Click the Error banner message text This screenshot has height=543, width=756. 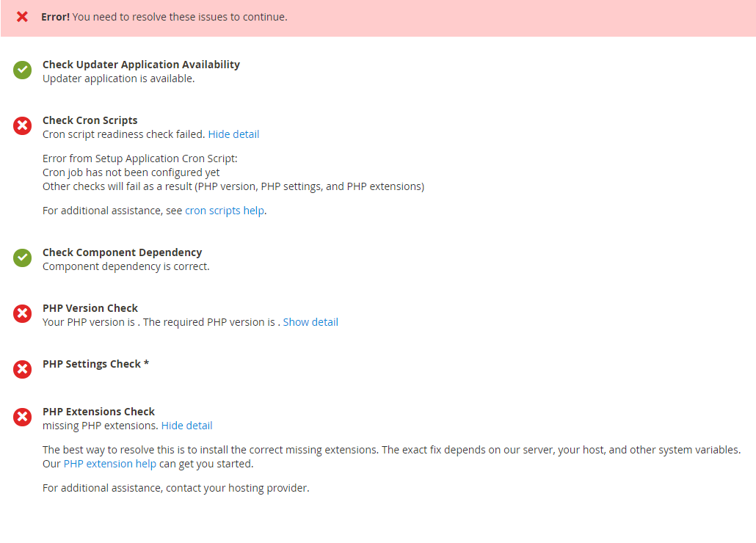pos(164,17)
